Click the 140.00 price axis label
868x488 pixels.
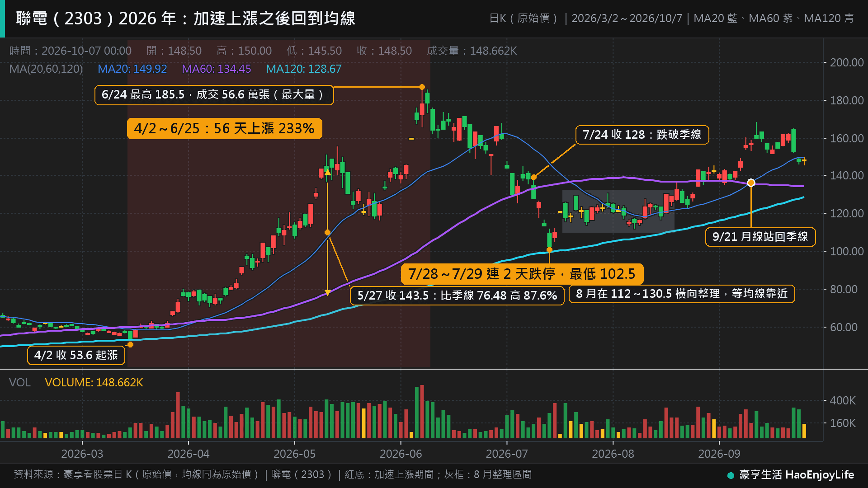(x=847, y=175)
